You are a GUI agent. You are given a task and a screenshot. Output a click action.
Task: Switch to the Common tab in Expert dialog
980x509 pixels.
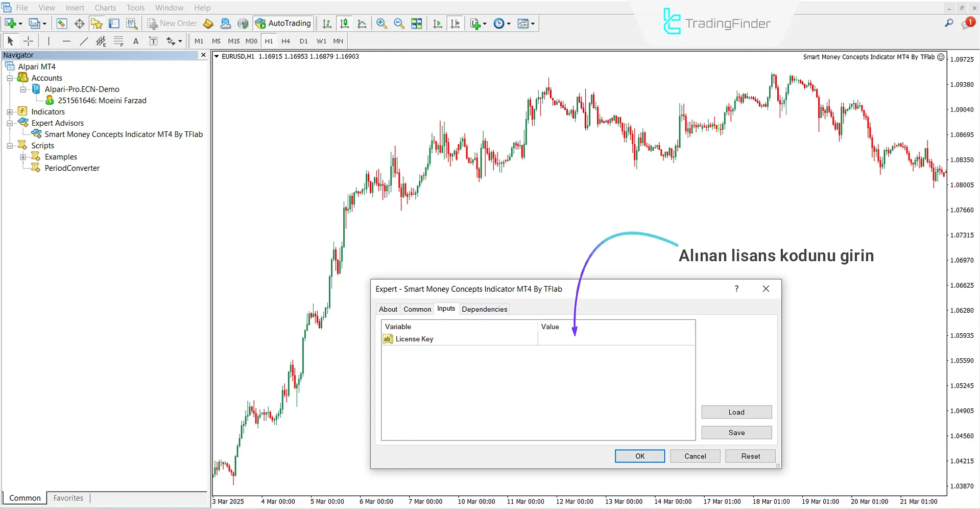pyautogui.click(x=417, y=309)
